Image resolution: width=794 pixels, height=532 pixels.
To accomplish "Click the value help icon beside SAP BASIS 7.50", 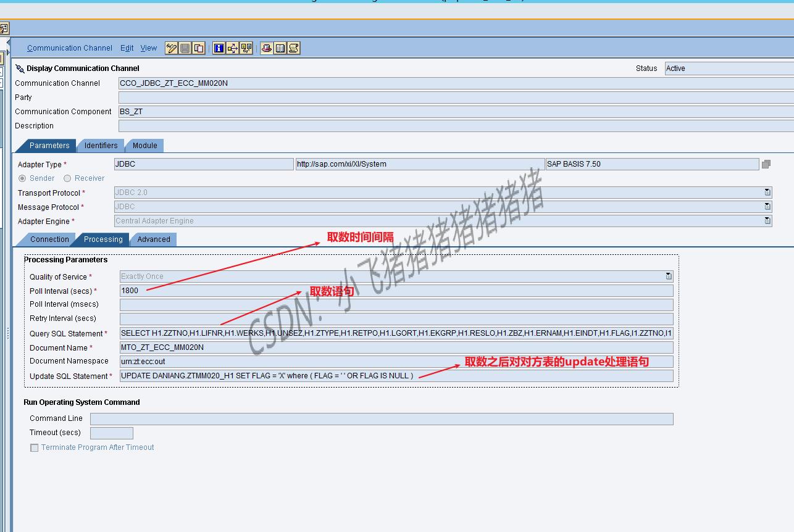I will click(766, 164).
